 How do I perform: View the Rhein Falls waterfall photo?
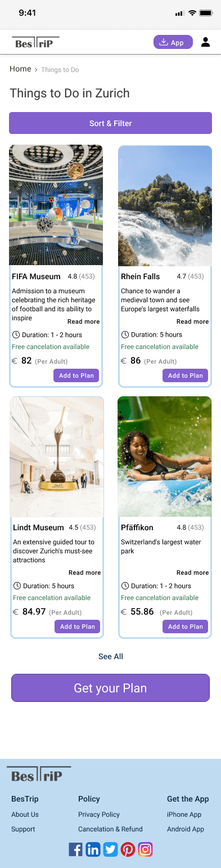[165, 205]
